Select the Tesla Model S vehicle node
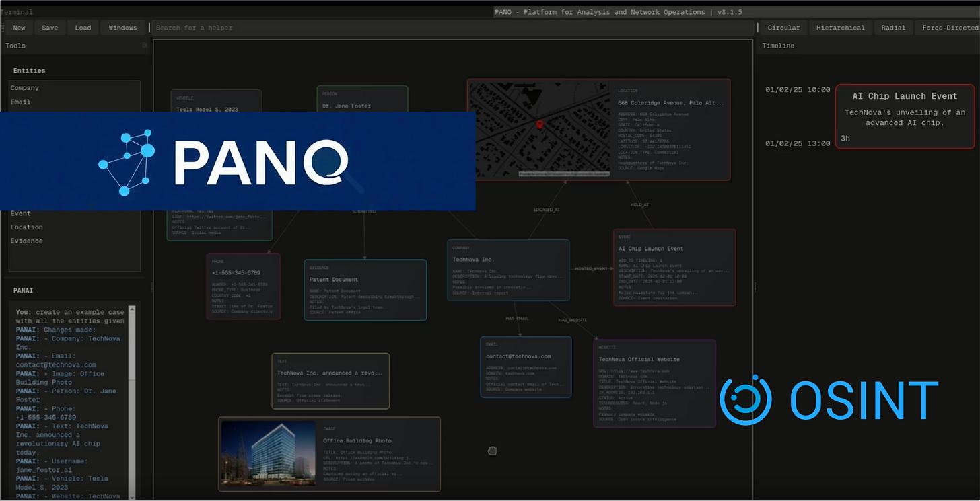The height and width of the screenshot is (501, 980). (x=215, y=102)
